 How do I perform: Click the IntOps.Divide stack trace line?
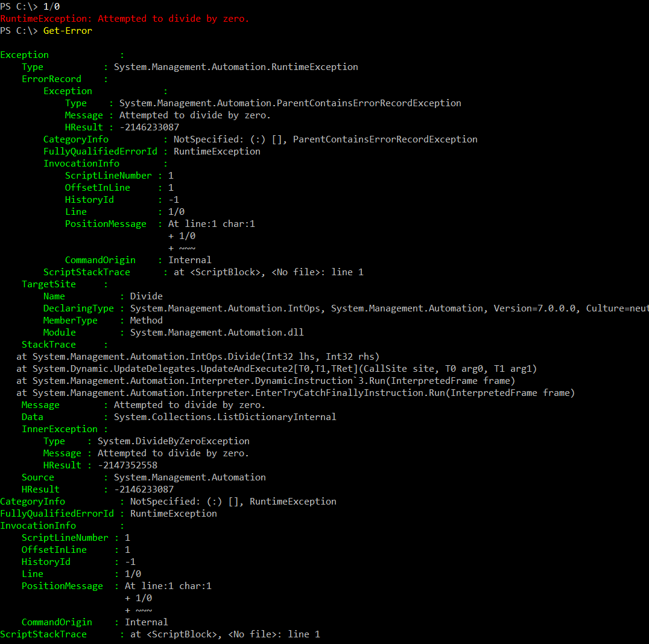[198, 356]
